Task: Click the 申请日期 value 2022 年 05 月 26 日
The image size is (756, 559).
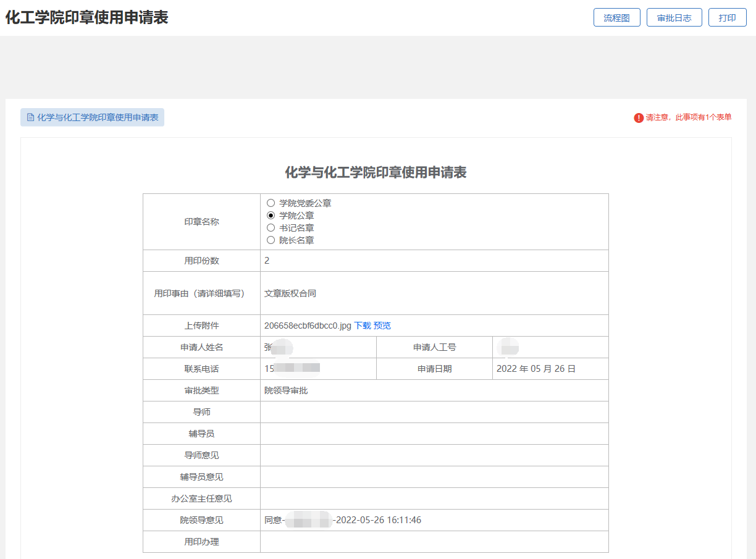Action: pyautogui.click(x=536, y=369)
